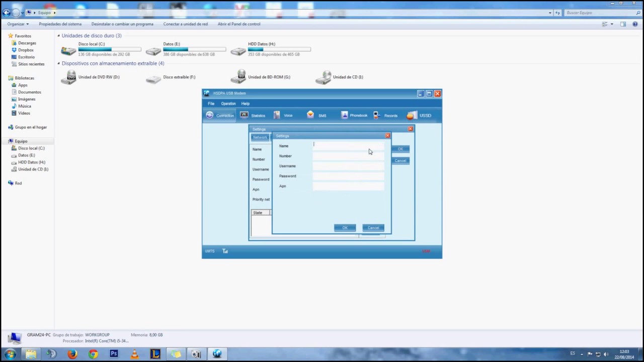This screenshot has width=644, height=362.
Task: Click Desinstalar o cambiar un programa
Action: pos(122,24)
